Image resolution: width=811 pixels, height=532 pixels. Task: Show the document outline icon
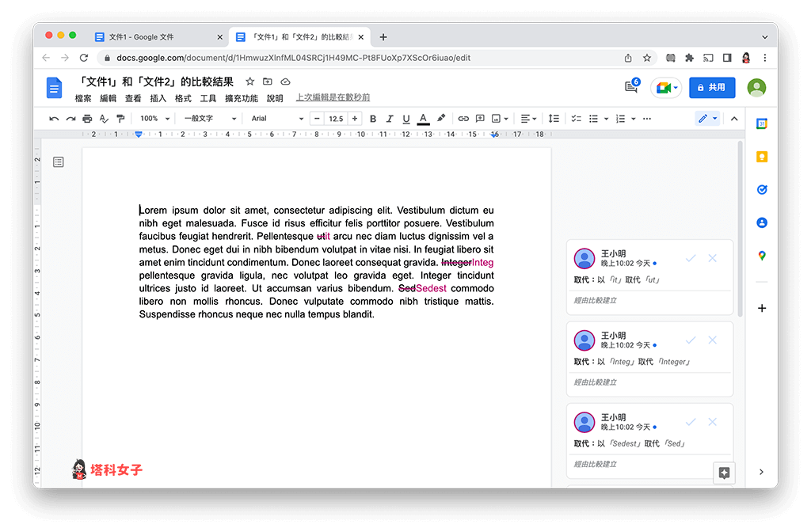59,162
